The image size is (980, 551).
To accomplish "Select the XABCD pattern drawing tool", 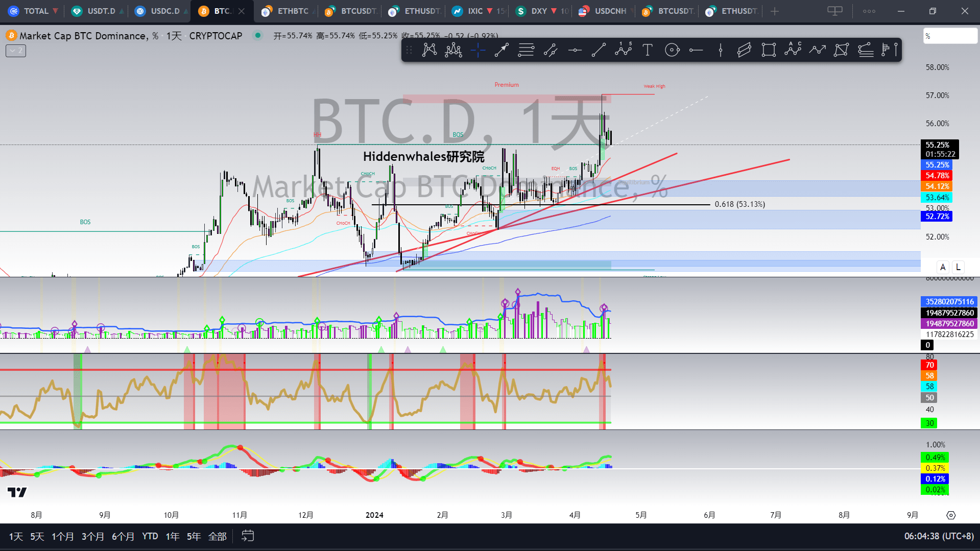I will pos(429,50).
